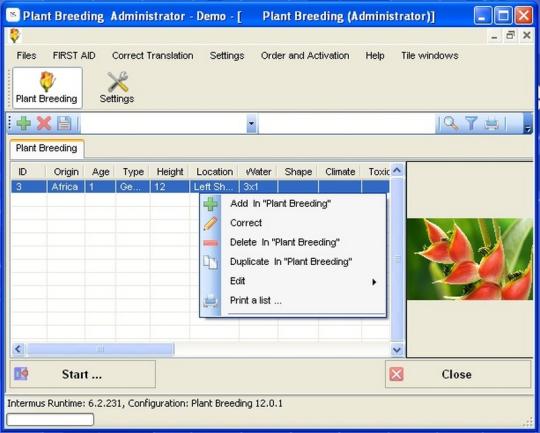
Task: Click the Climate column header
Action: (x=340, y=172)
